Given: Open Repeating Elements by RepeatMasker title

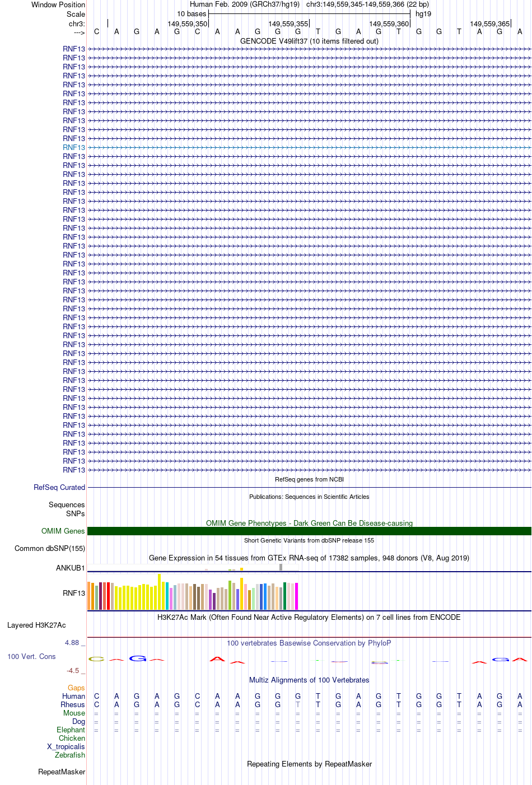Looking at the screenshot, I should pos(309,764).
